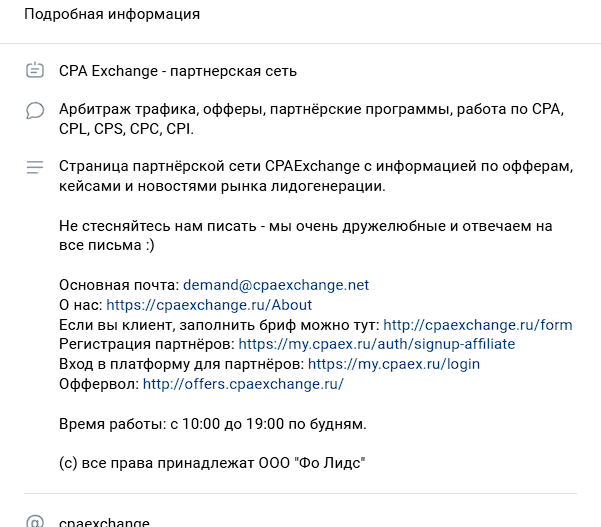Click the copyright line ООО "Фо Лидс"
This screenshot has height=527, width=601.
point(212,464)
